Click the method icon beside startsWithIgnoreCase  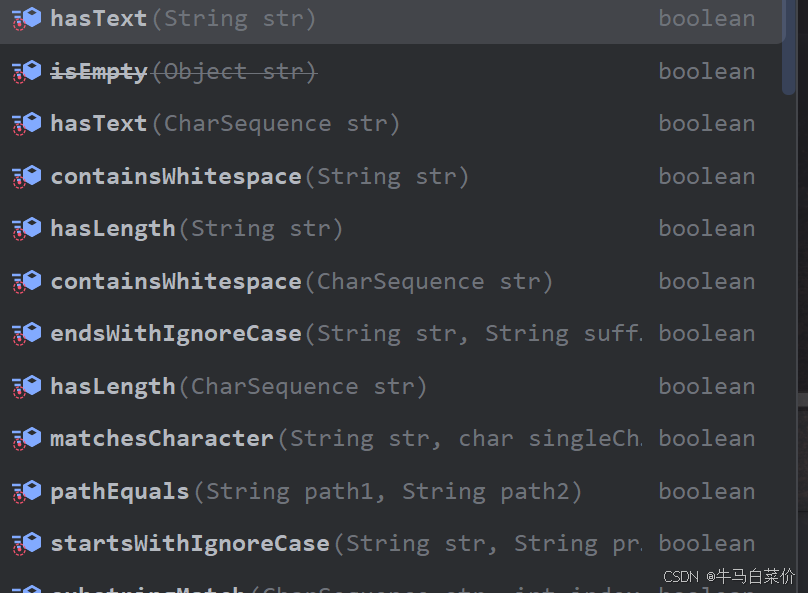pos(26,543)
